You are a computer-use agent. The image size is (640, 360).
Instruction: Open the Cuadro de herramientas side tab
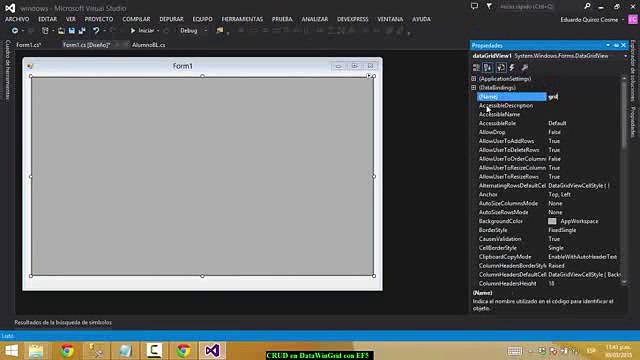coord(7,70)
